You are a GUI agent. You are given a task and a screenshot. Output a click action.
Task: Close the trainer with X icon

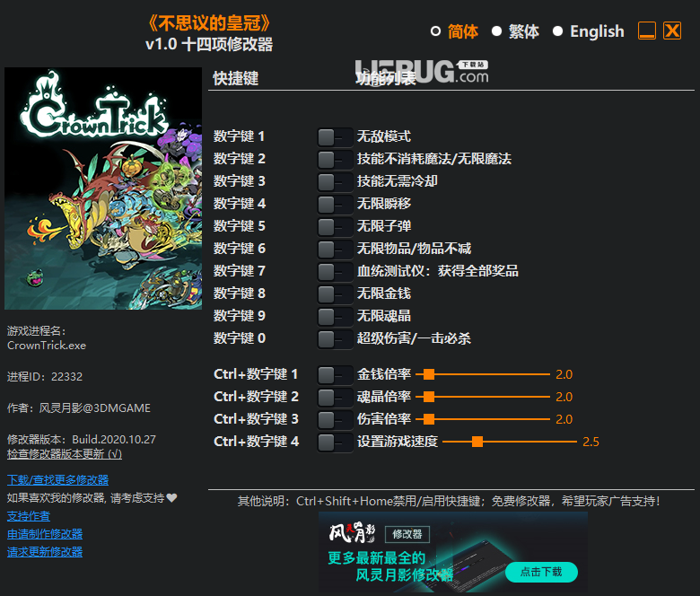pos(672,31)
